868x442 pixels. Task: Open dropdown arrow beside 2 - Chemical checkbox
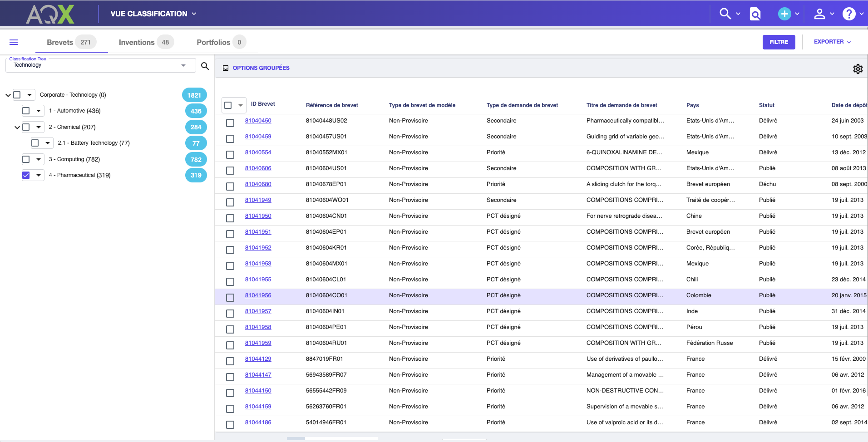tap(39, 127)
